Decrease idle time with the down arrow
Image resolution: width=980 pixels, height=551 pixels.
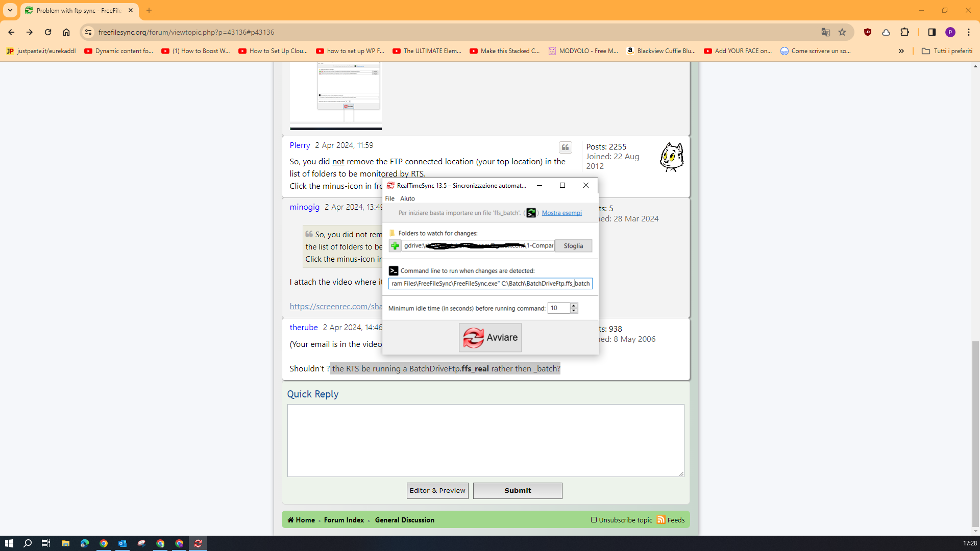(574, 311)
